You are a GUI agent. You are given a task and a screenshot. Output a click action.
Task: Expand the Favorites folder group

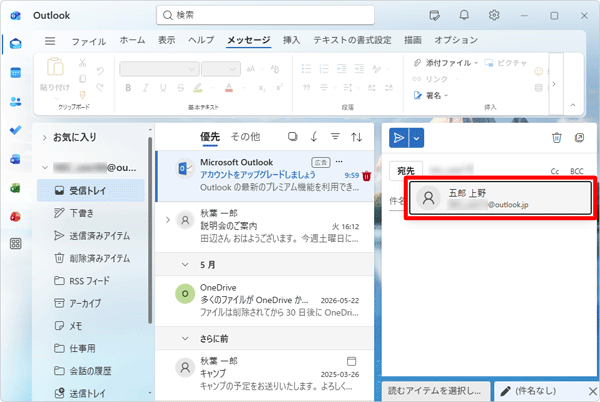click(x=45, y=138)
